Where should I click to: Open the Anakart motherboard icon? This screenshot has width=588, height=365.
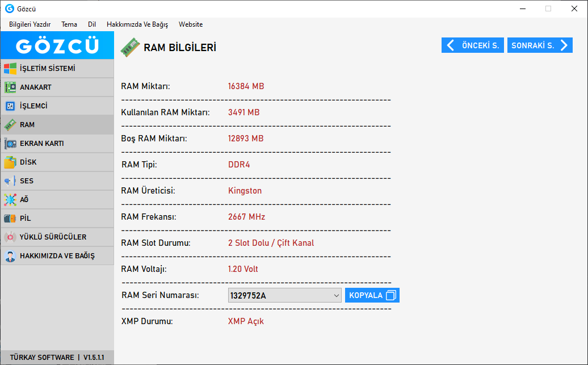coord(10,87)
